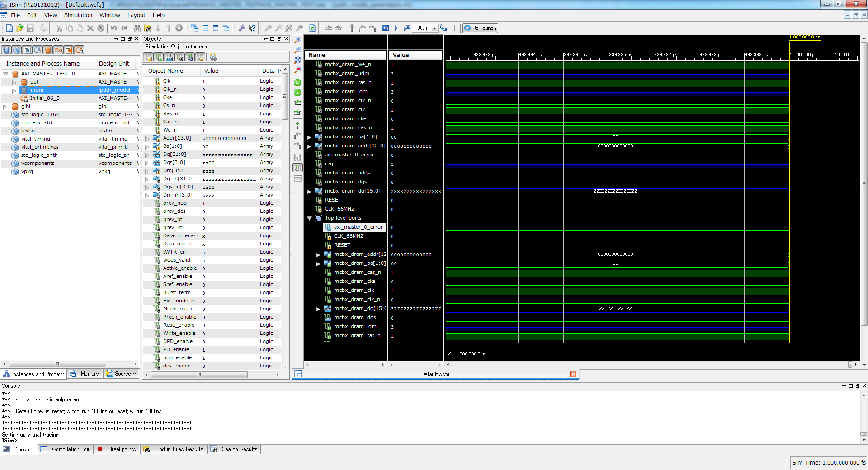
Task: Click the Cut scissors icon
Action: coord(59,28)
